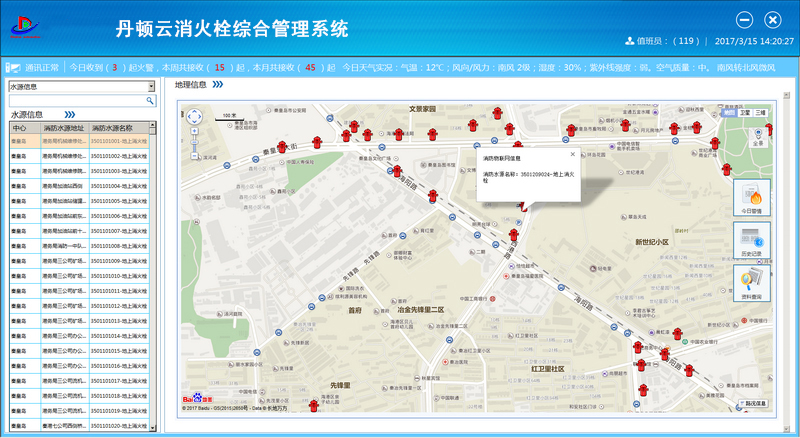Screen dimensions: 800x438
Task: Select the row 3501101008-地上消火栓
Action: pyautogui.click(x=80, y=246)
